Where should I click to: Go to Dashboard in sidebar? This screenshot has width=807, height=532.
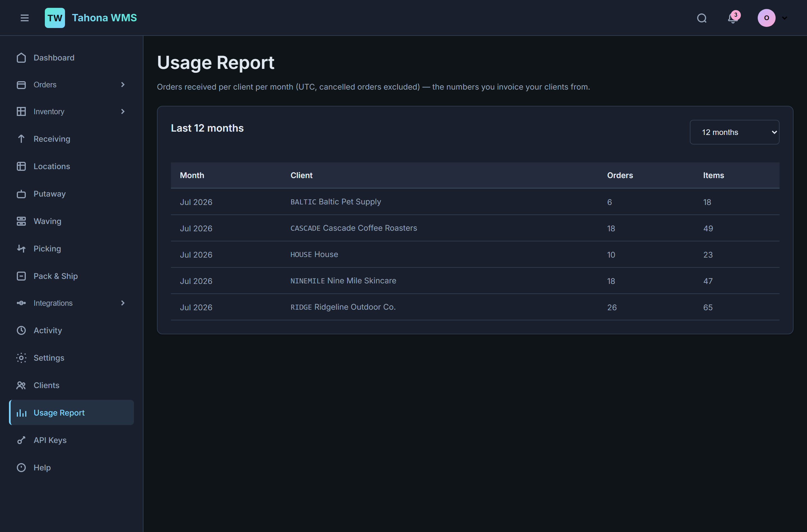pyautogui.click(x=71, y=58)
